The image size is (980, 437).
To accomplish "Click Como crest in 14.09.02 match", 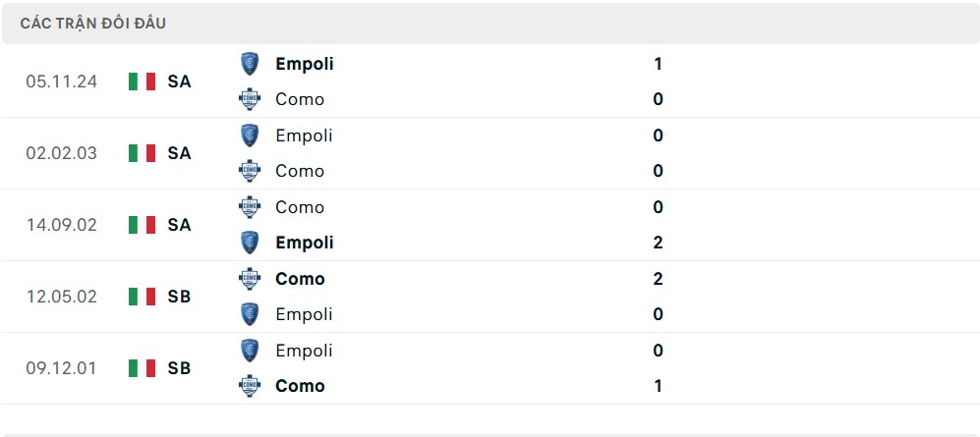I will (x=250, y=206).
